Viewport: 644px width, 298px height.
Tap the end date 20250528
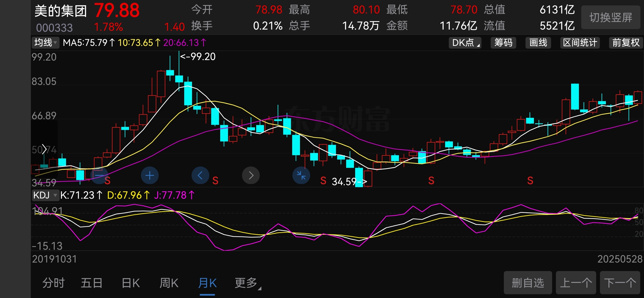(620, 259)
